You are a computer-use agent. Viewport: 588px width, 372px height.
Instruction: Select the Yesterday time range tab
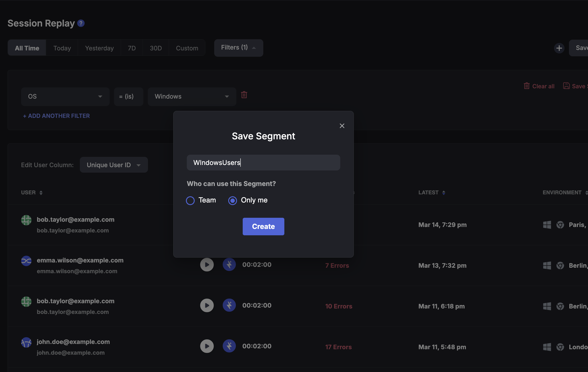point(99,48)
